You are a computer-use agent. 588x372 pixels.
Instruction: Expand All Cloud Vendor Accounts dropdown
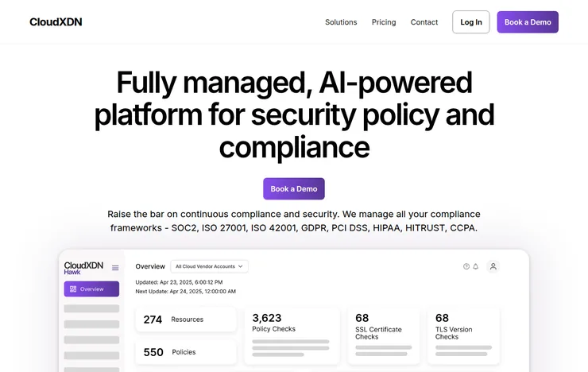pos(209,266)
